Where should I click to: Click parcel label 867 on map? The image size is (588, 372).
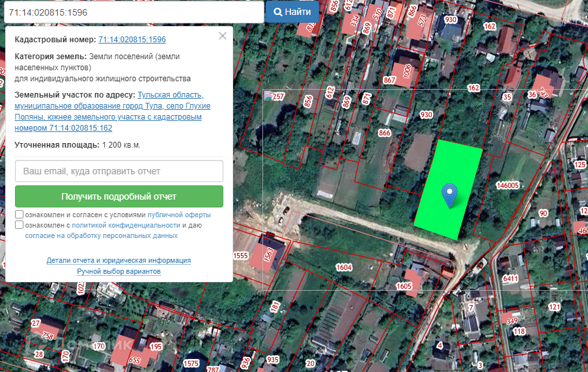[389, 80]
